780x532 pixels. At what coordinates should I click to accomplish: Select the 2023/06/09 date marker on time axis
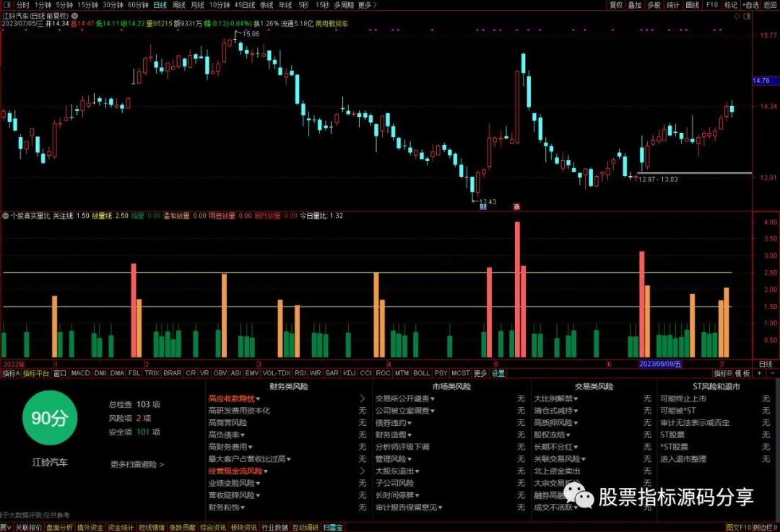659,364
